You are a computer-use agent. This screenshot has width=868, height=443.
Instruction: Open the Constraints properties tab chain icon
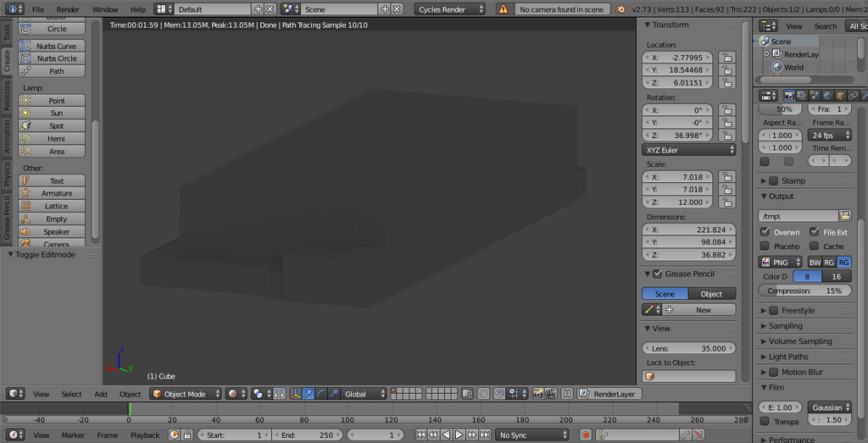[853, 96]
